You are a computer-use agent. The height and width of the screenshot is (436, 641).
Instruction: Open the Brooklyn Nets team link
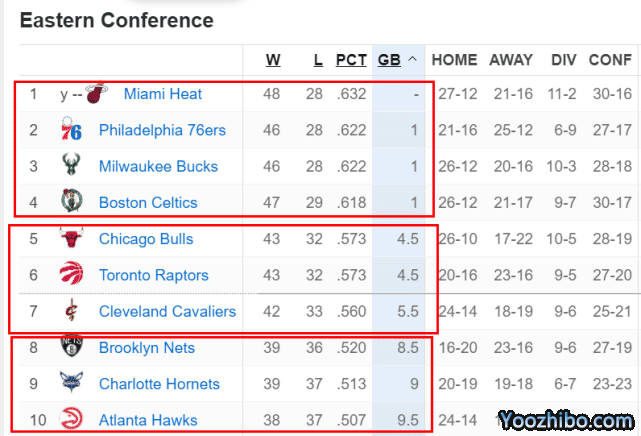coord(146,348)
